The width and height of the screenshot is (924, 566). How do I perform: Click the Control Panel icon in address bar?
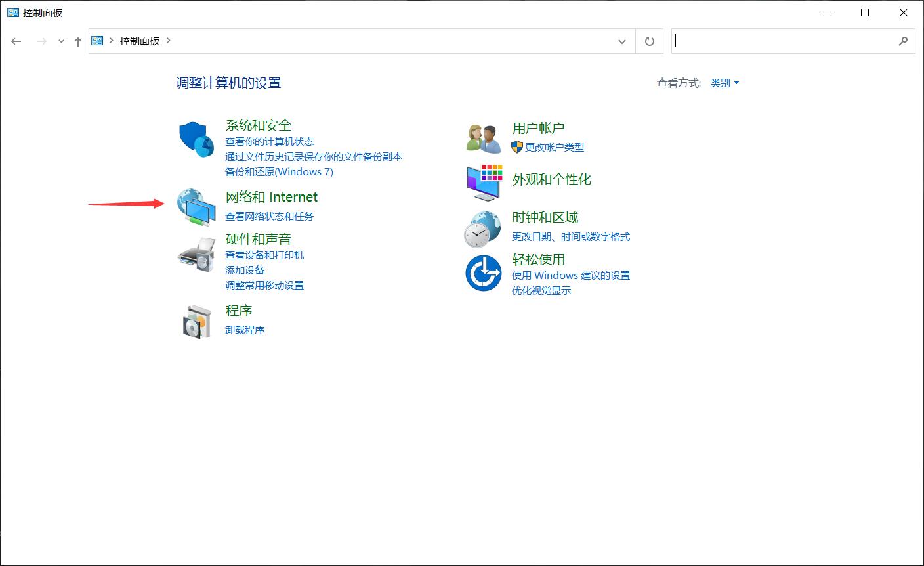[98, 41]
